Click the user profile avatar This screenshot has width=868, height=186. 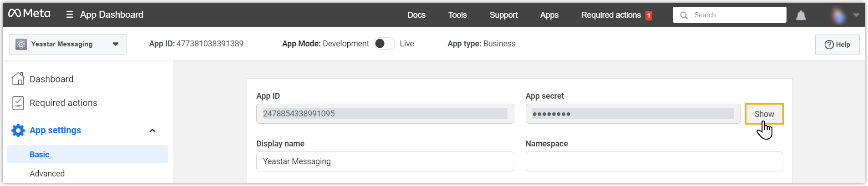tap(838, 15)
